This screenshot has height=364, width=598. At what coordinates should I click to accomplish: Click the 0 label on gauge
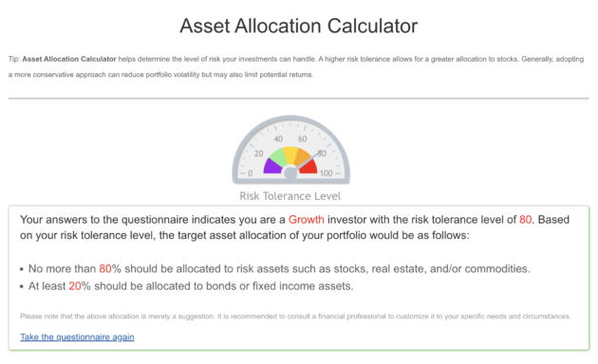coord(251,173)
